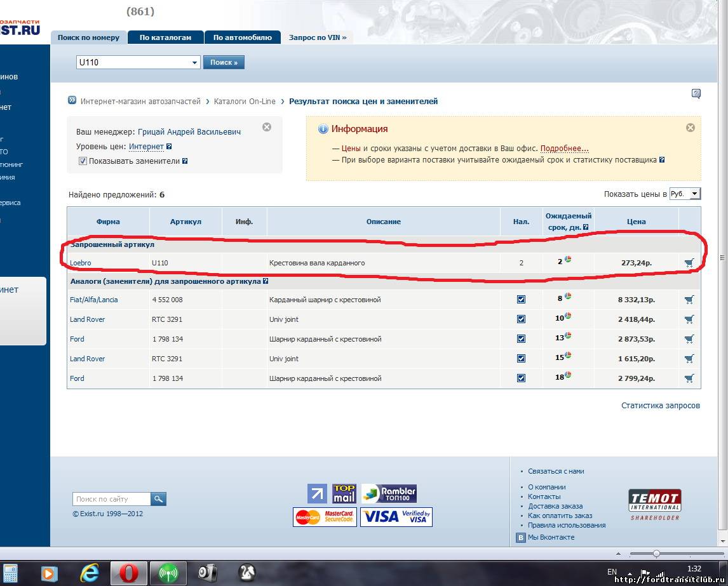Click help icon after статистику поставщика
The width and height of the screenshot is (728, 586).
661,159
